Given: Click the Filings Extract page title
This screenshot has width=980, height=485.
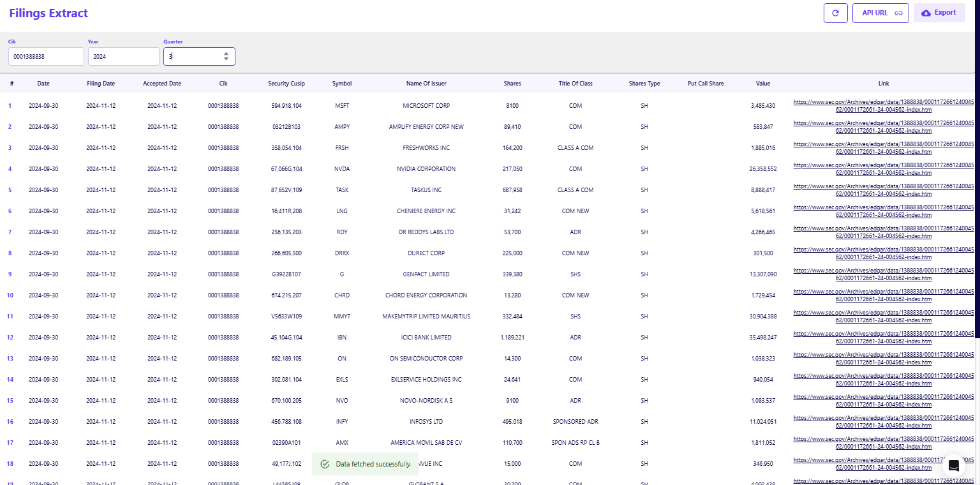Looking at the screenshot, I should pyautogui.click(x=48, y=13).
